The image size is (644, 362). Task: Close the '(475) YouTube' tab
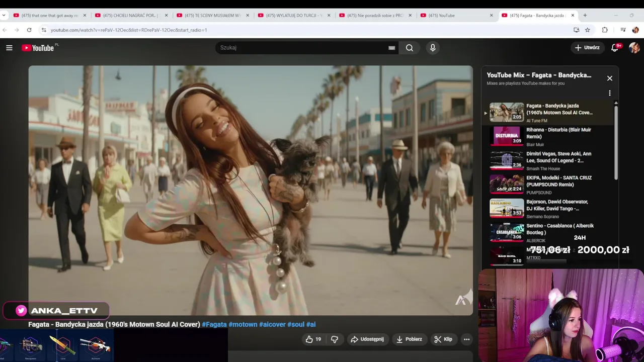492,16
